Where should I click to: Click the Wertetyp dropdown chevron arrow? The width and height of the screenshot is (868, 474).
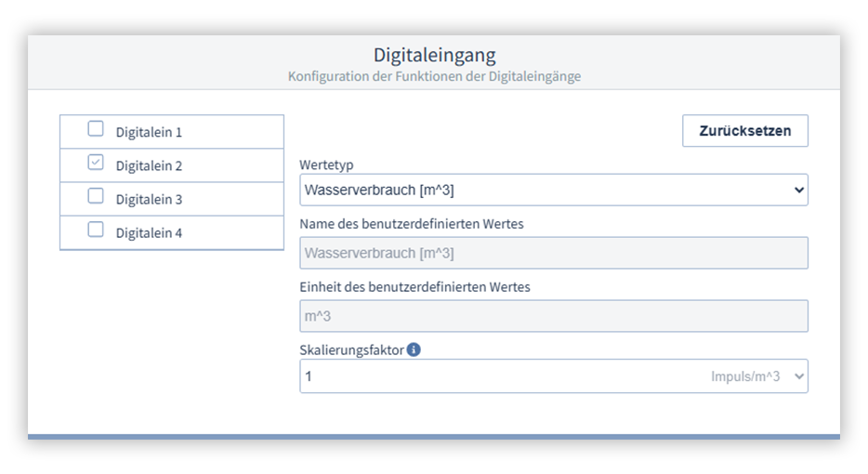798,190
